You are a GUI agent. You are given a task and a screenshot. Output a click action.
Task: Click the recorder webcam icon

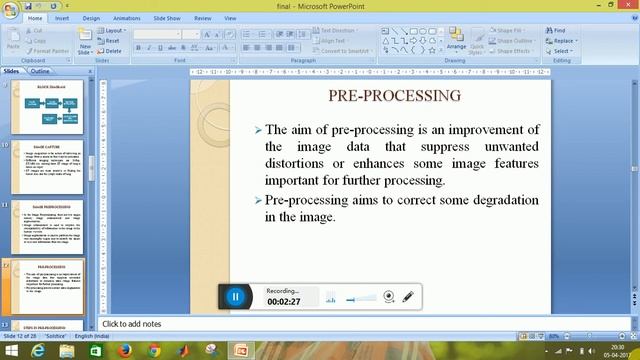tap(389, 296)
